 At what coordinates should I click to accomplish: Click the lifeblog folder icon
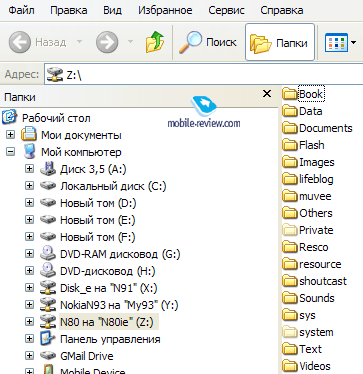[x=289, y=179]
